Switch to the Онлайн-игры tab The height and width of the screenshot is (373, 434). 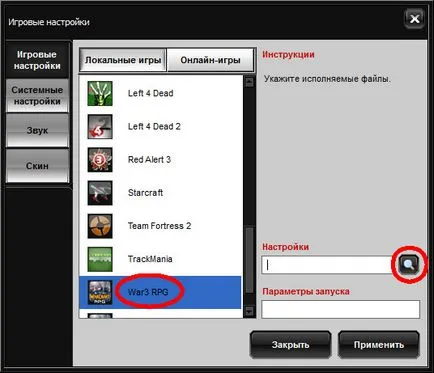point(210,60)
